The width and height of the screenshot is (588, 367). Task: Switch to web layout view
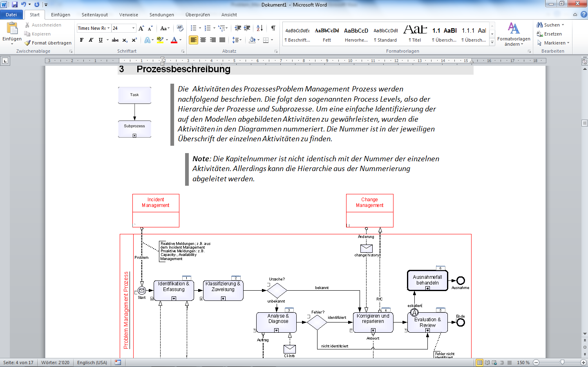tap(494, 363)
